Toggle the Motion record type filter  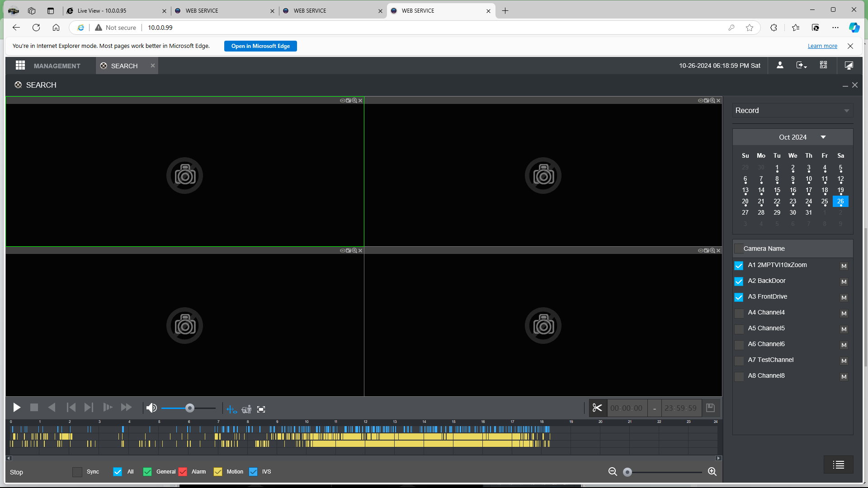tap(217, 472)
